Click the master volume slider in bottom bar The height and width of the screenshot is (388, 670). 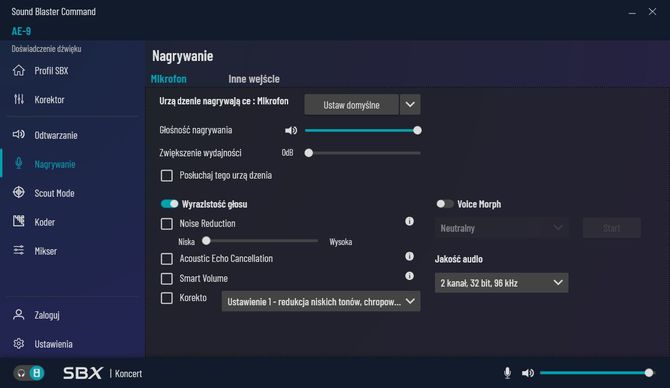tap(597, 373)
